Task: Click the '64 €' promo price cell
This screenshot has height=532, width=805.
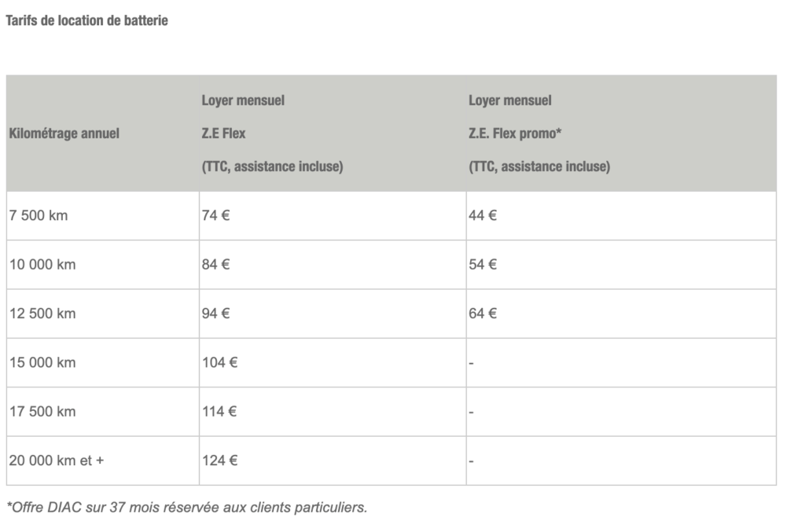Action: [x=621, y=314]
